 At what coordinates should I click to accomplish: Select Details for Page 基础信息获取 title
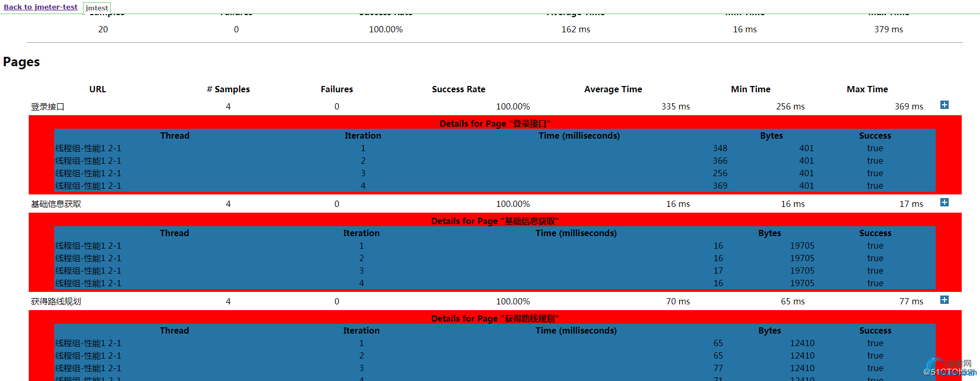click(x=495, y=221)
